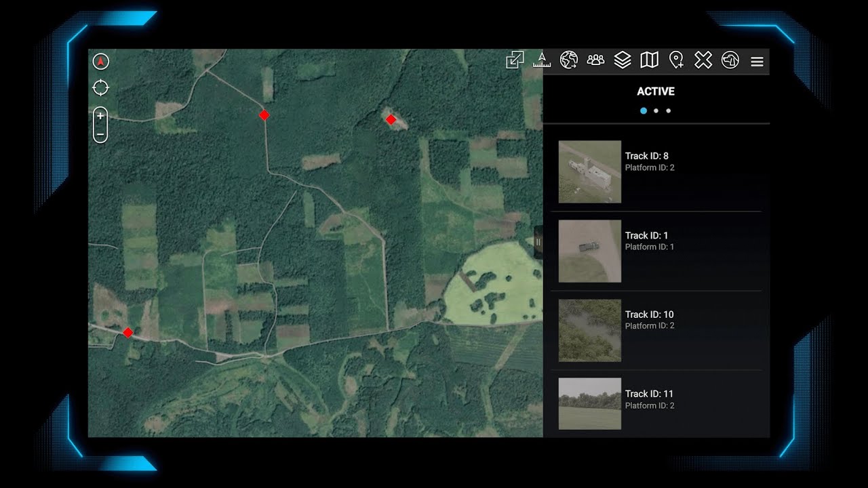Select red marker in top-center forest clearing
Viewport: 868px width, 488px height.
pyautogui.click(x=391, y=119)
